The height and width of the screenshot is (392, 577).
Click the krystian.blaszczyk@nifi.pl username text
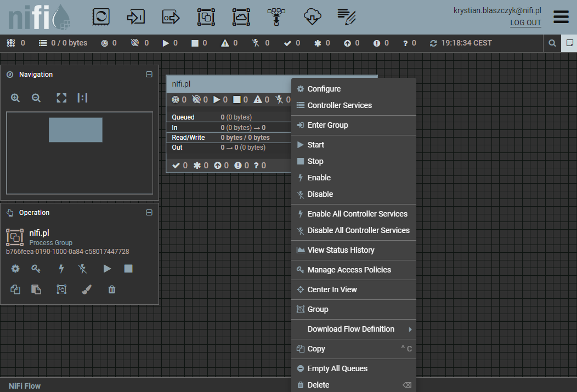[497, 10]
